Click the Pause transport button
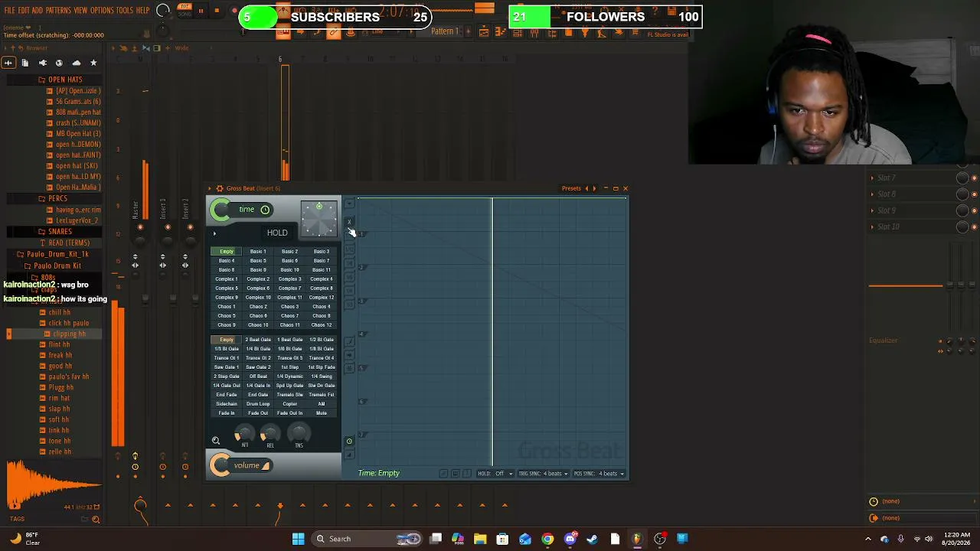This screenshot has width=980, height=551. coord(201,11)
